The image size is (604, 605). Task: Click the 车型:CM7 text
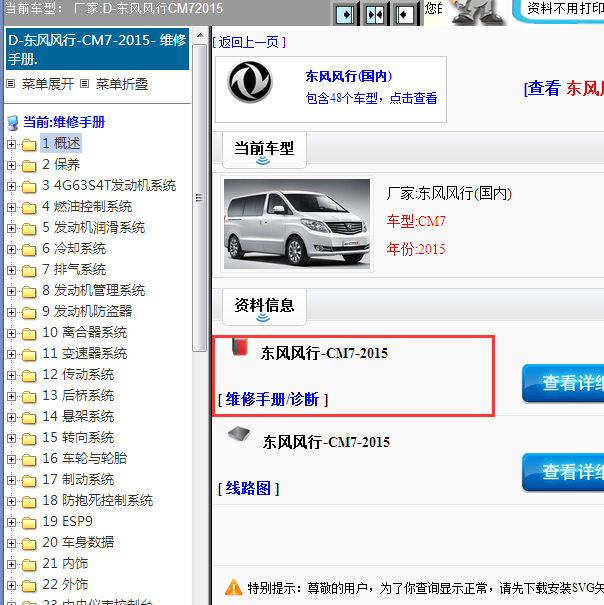[x=416, y=221]
